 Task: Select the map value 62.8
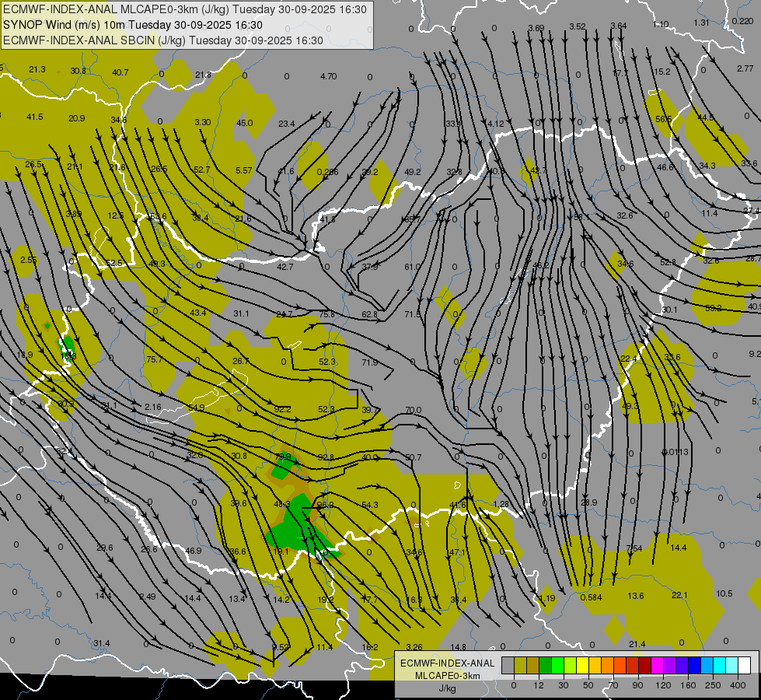pos(370,314)
